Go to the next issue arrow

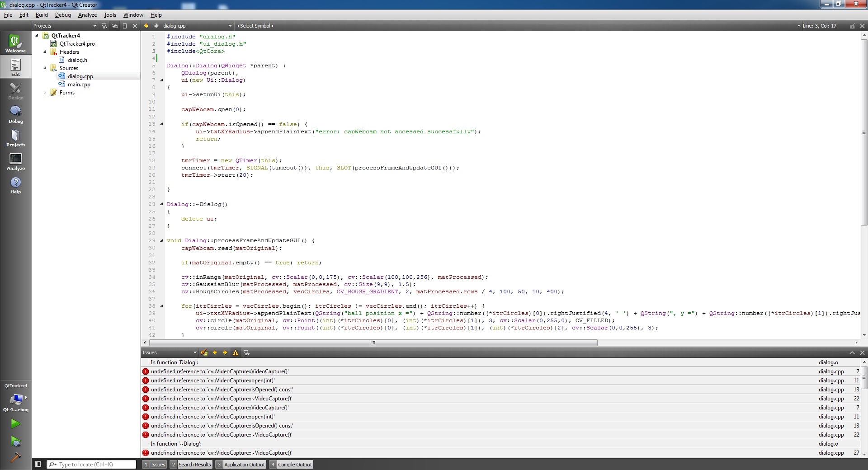pos(225,352)
